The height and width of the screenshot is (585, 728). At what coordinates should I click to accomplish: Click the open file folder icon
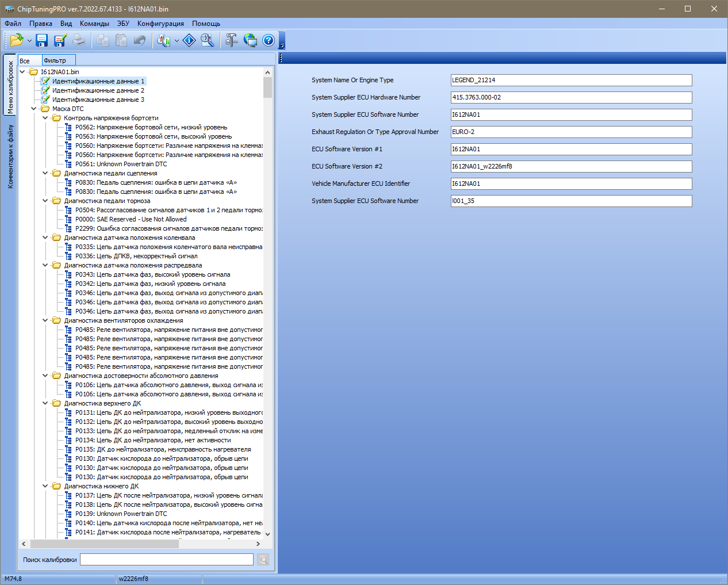[x=16, y=40]
